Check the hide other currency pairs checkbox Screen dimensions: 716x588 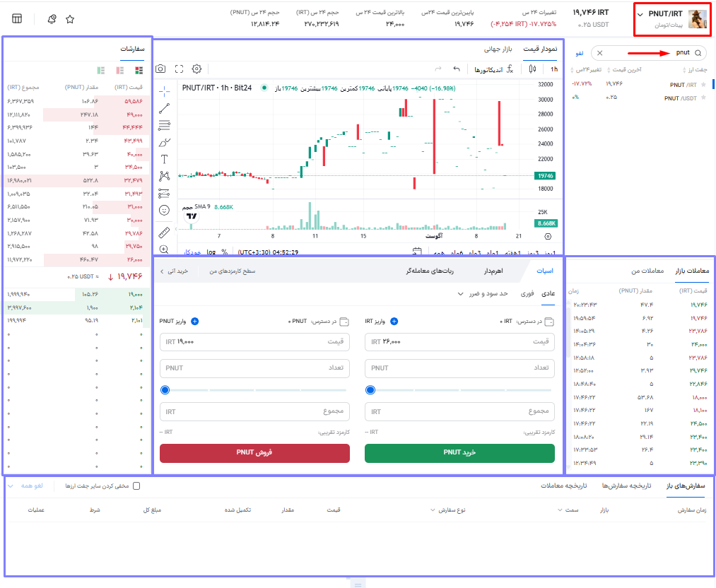tap(137, 486)
